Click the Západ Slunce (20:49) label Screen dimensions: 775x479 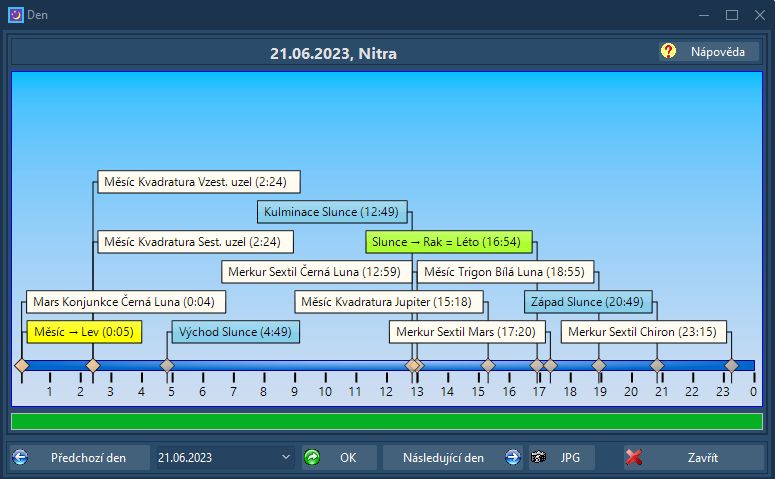click(587, 302)
